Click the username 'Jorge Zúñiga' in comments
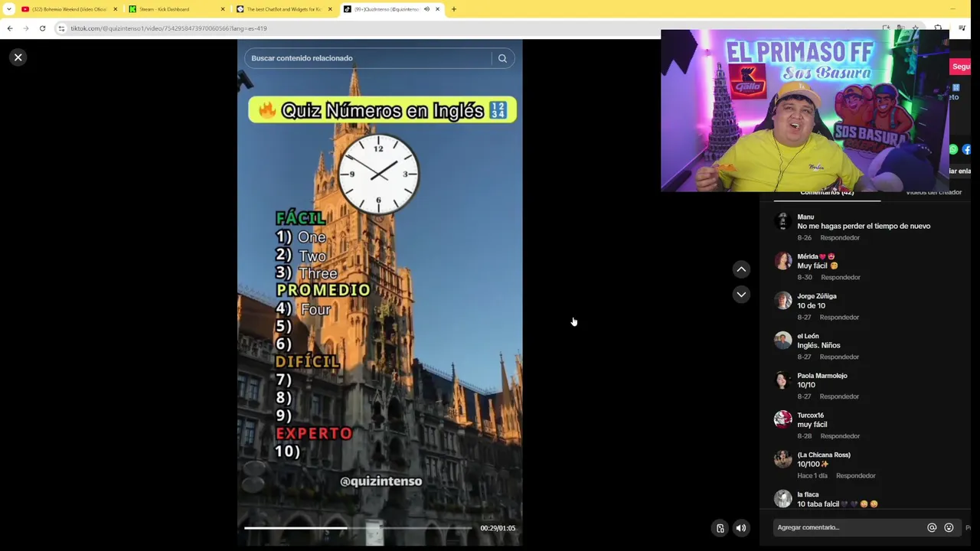 click(x=817, y=296)
